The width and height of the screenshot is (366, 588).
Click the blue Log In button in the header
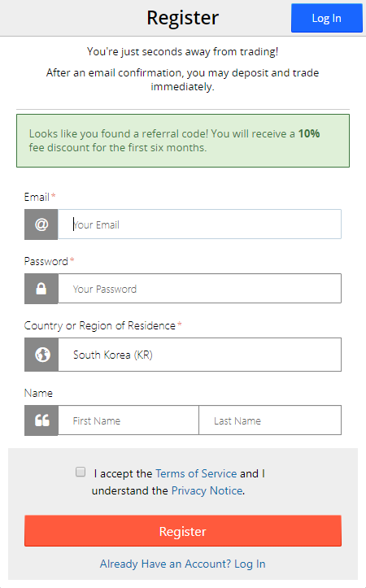[327, 18]
